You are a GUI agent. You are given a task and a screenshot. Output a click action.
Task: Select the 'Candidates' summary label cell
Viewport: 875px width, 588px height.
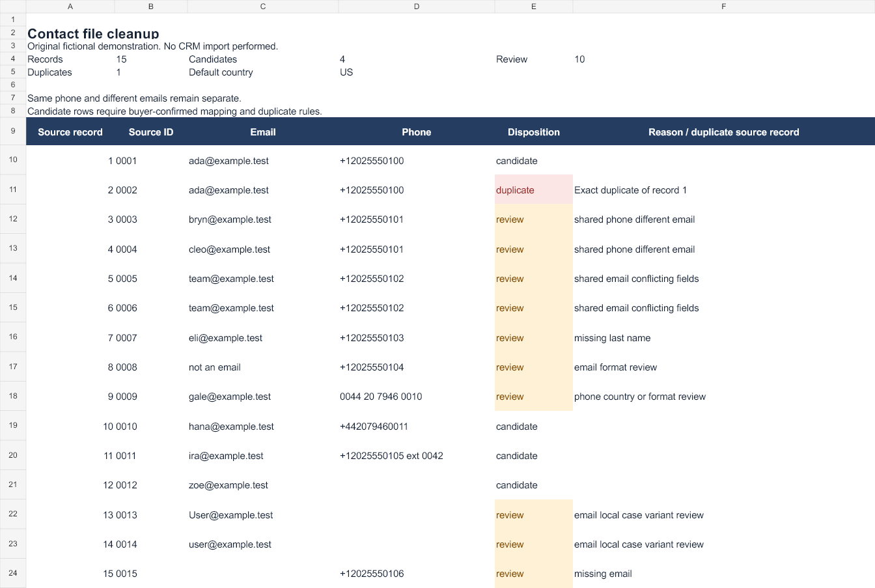tap(263, 59)
